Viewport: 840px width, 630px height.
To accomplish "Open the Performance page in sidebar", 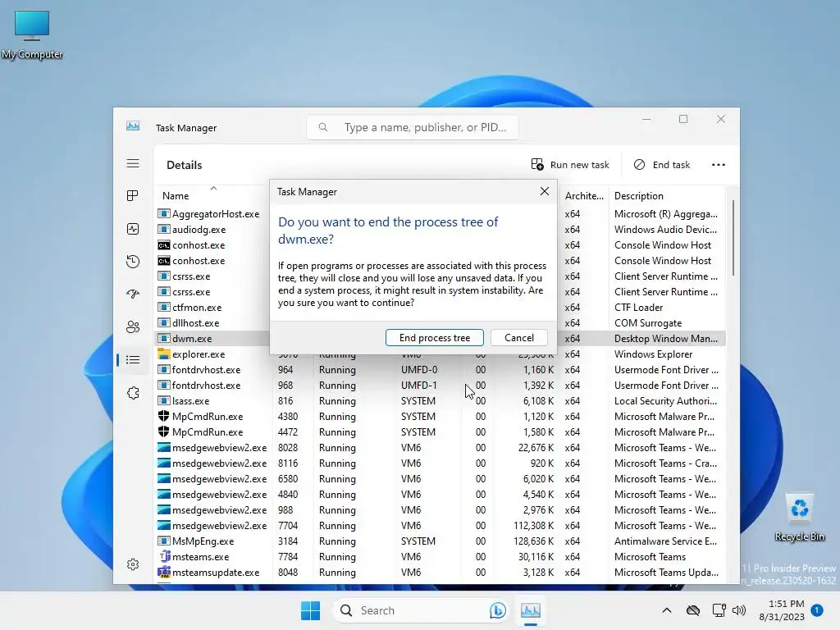I will [x=133, y=229].
